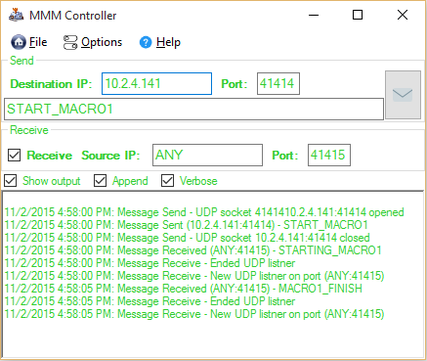Image resolution: width=427 pixels, height=361 pixels.
Task: Click the home icon next to File
Action: point(18,42)
